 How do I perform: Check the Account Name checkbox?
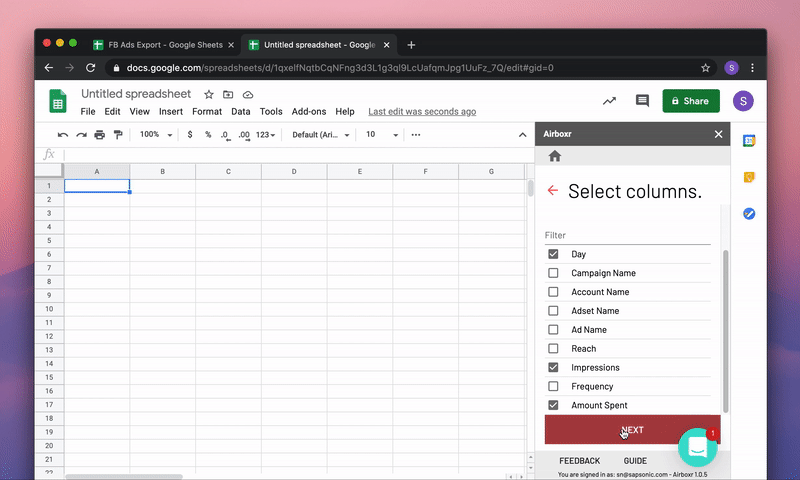pyautogui.click(x=553, y=292)
